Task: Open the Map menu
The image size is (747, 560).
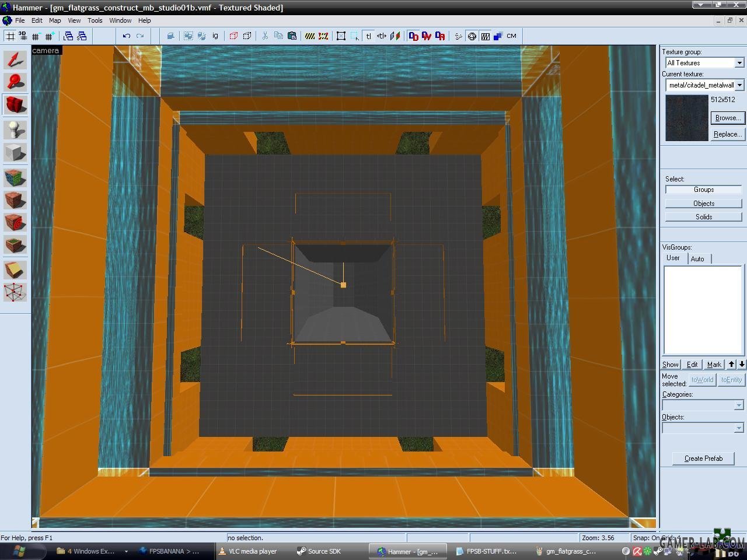Action: pos(55,20)
